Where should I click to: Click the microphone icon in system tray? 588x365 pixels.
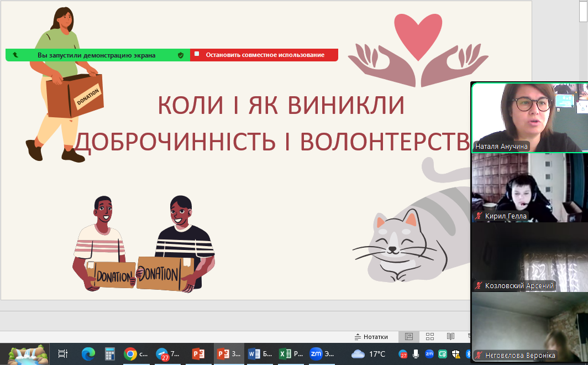[416, 354]
